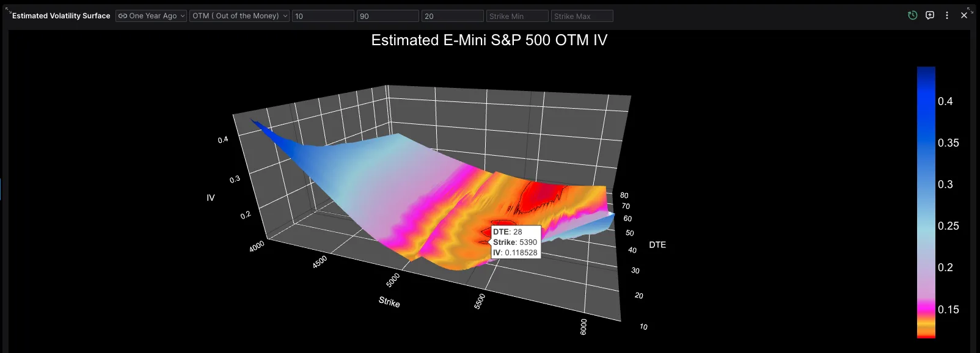
Task: Click the DTE axis label
Action: pyautogui.click(x=657, y=244)
